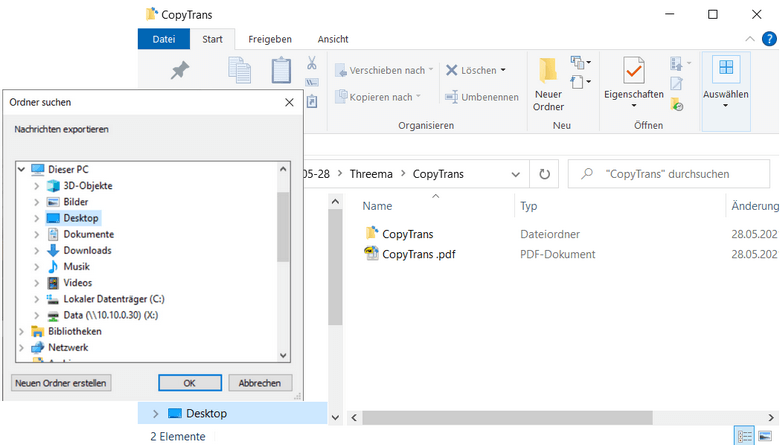780x445 pixels.
Task: Click the History icon in Öffnen group
Action: pyautogui.click(x=677, y=104)
